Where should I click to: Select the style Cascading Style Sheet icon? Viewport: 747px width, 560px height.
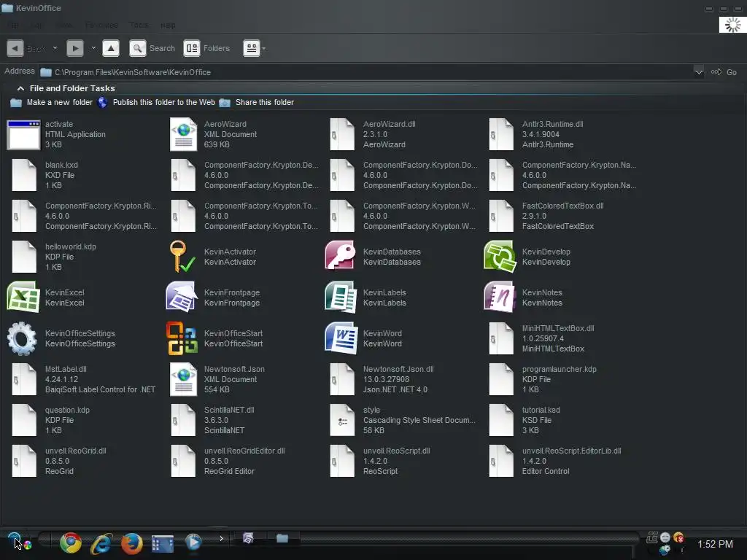tap(342, 420)
